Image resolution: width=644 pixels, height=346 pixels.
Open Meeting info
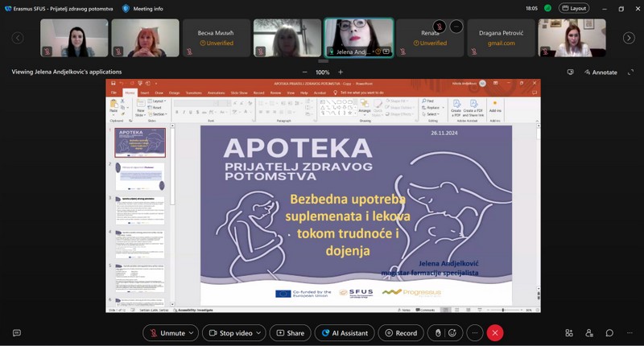tap(143, 8)
